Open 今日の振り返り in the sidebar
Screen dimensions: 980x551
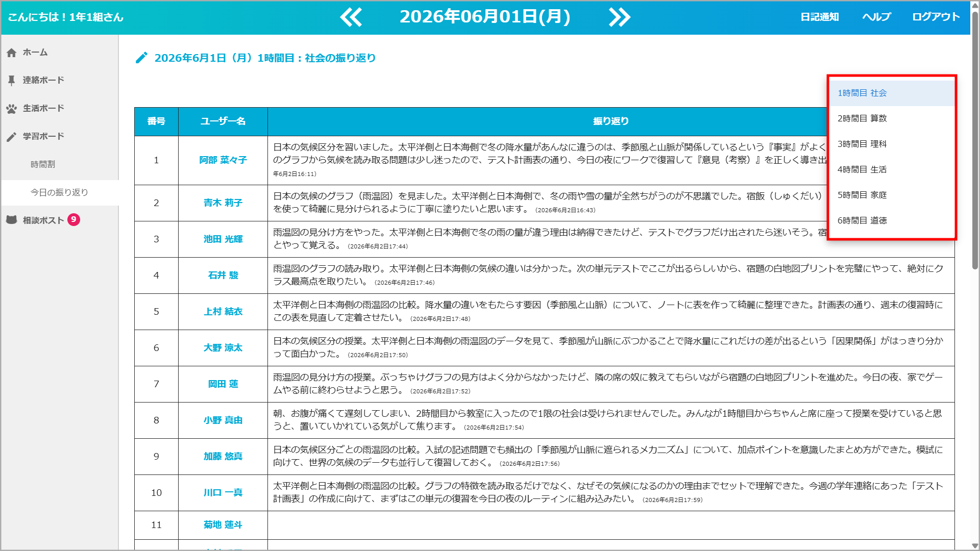pos(60,192)
